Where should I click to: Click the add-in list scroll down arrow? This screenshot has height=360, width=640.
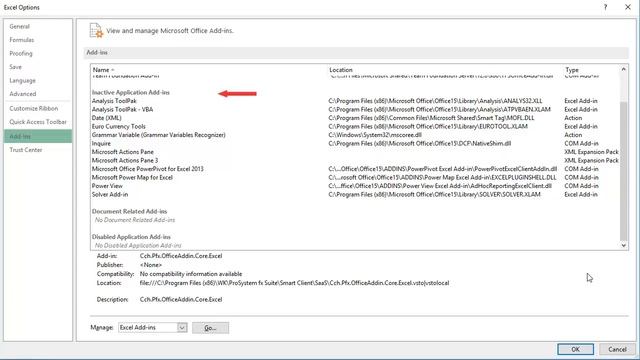click(623, 245)
